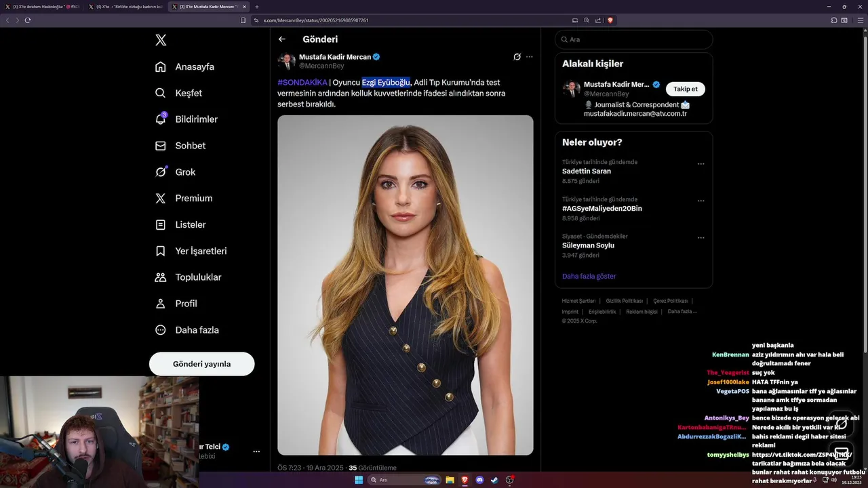Screen dimensions: 868x488
Task: Open account menu dots beside Telci
Action: click(256, 451)
